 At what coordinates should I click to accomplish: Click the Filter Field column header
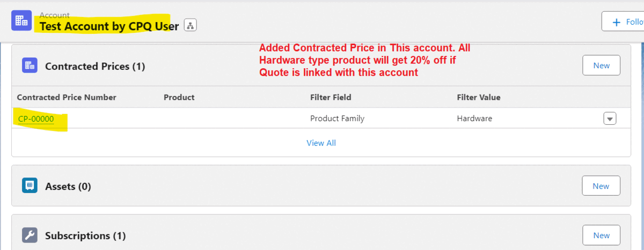click(x=331, y=97)
